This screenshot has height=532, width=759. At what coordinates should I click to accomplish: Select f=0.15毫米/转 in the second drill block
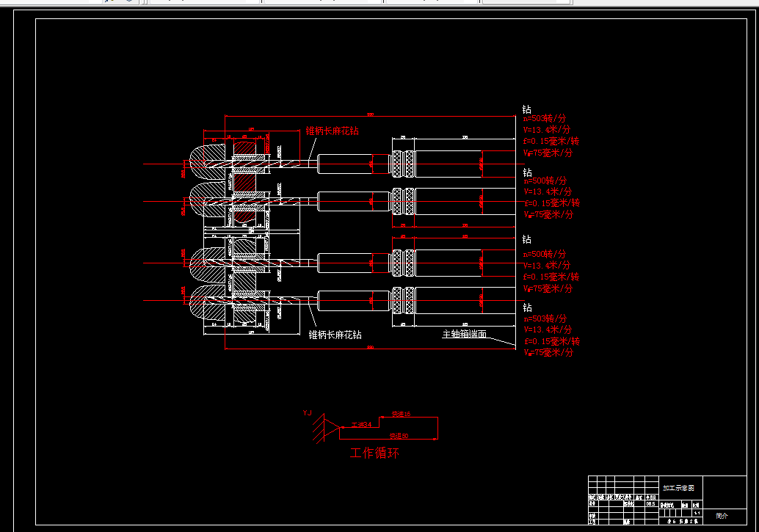(x=552, y=203)
